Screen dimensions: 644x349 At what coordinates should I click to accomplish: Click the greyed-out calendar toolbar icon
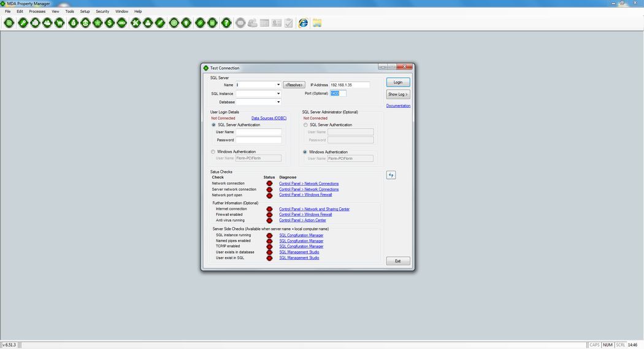264,23
